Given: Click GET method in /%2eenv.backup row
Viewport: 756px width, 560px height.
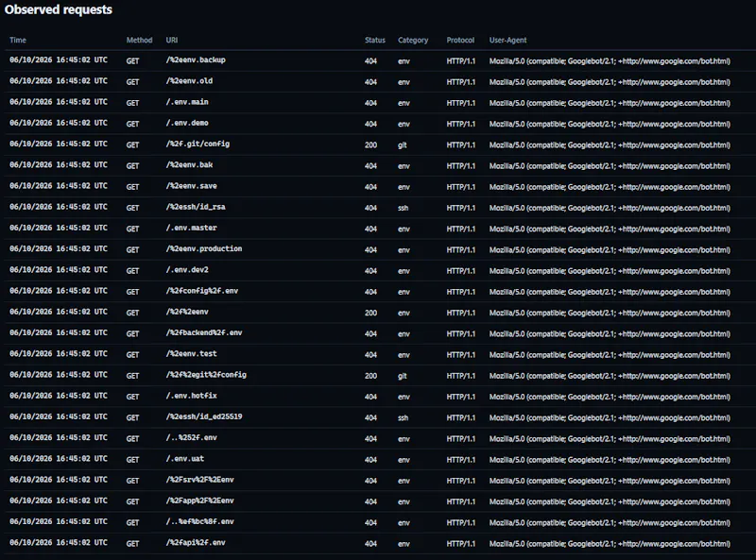Looking at the screenshot, I should 132,61.
